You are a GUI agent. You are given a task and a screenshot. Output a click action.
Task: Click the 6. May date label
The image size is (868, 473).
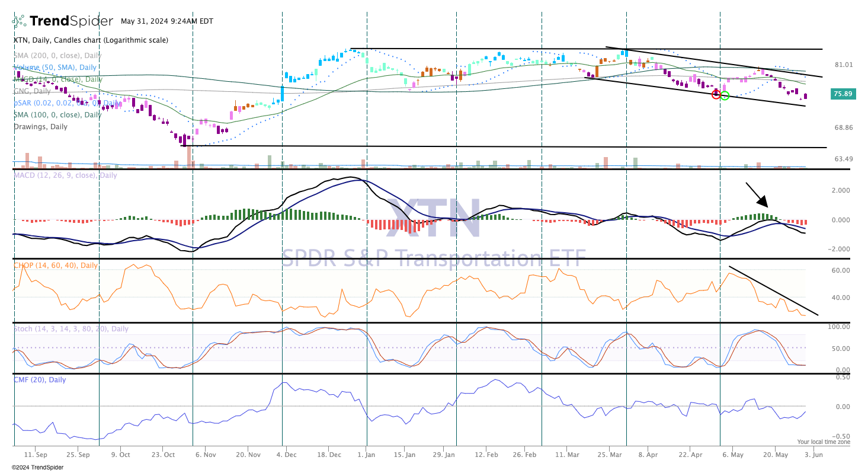coord(732,455)
